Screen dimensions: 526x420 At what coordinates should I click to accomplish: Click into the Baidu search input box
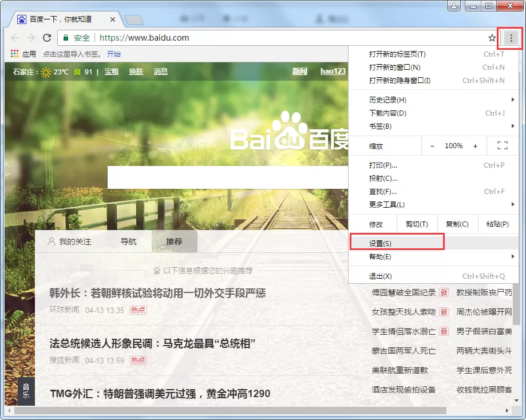(x=228, y=177)
